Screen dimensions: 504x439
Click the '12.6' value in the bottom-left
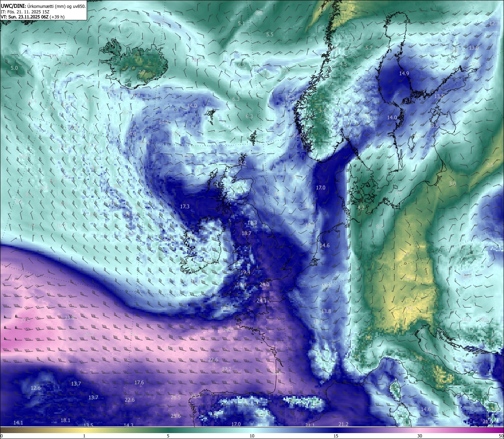point(35,388)
